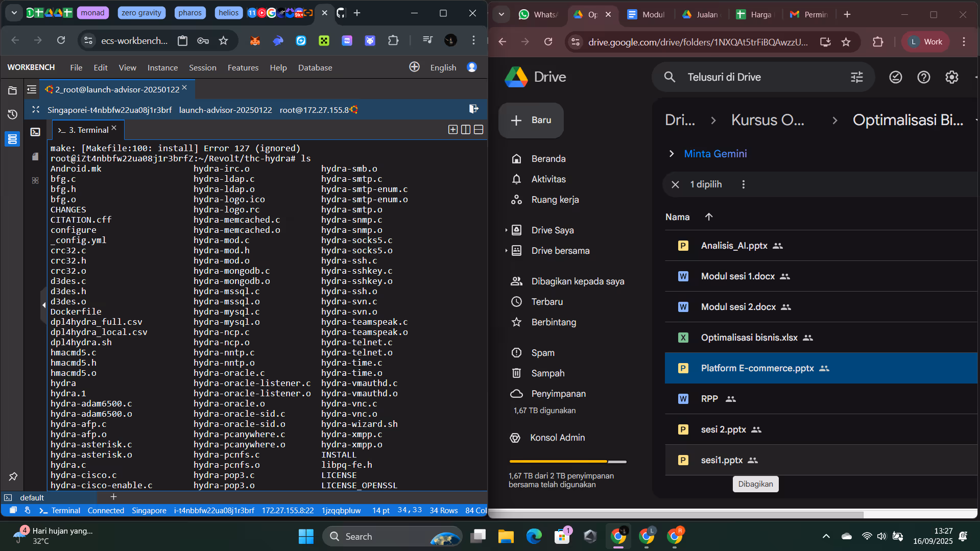This screenshot has height=551, width=980.
Task: Expand the Drive Saya tree arrow
Action: pyautogui.click(x=506, y=230)
